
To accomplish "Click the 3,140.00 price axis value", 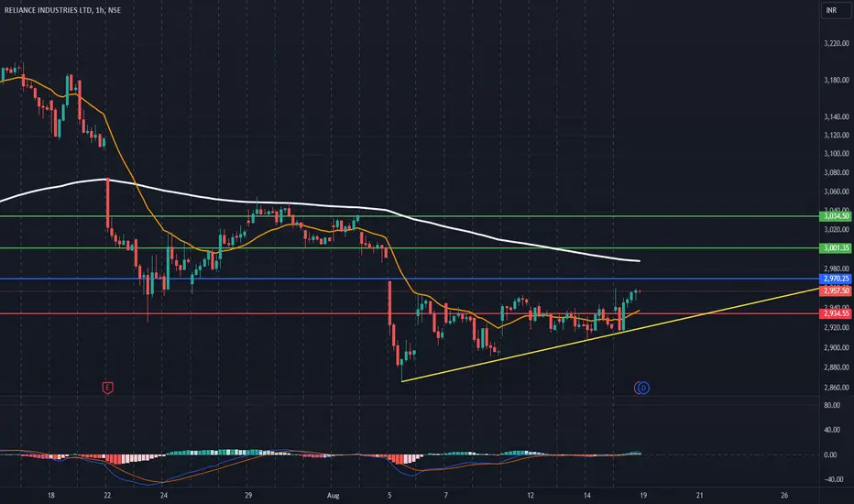I will pos(836,116).
